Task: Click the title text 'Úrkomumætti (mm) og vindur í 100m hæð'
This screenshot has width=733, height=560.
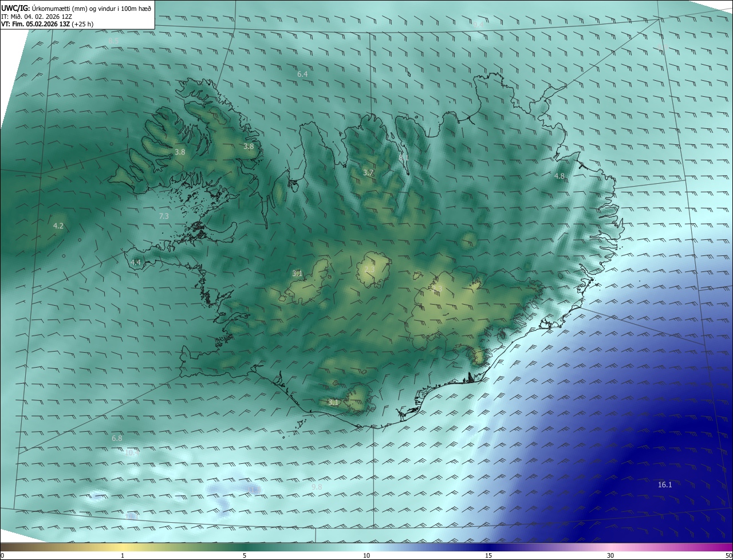Action: (91, 8)
